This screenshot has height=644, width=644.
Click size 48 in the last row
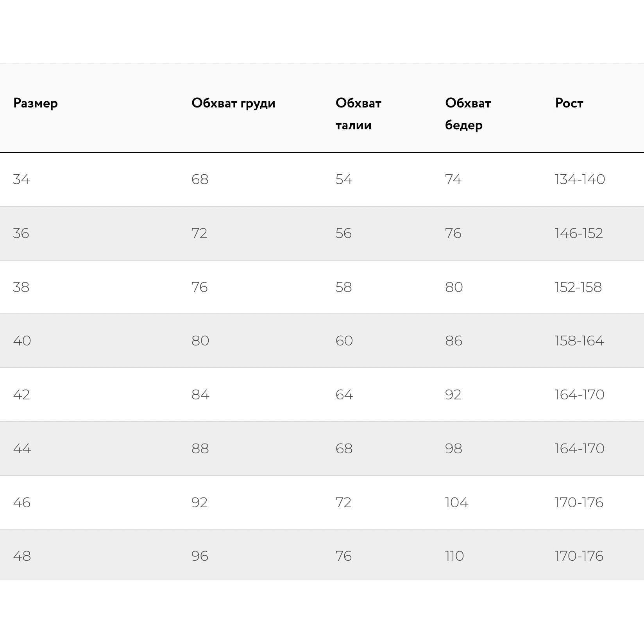click(x=22, y=556)
